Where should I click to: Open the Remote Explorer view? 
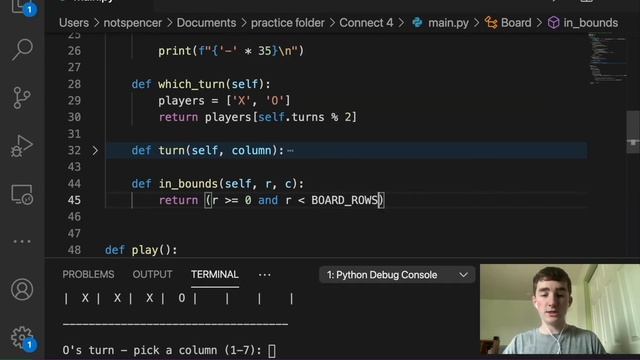22,194
